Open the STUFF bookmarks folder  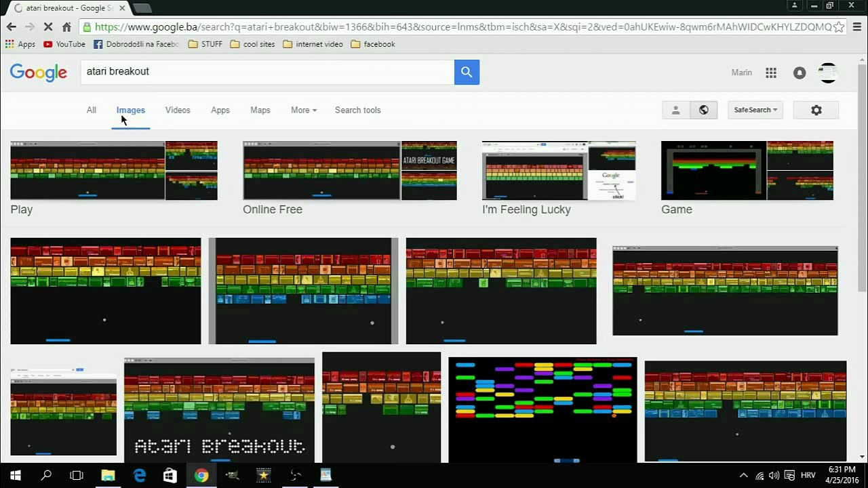tap(205, 44)
